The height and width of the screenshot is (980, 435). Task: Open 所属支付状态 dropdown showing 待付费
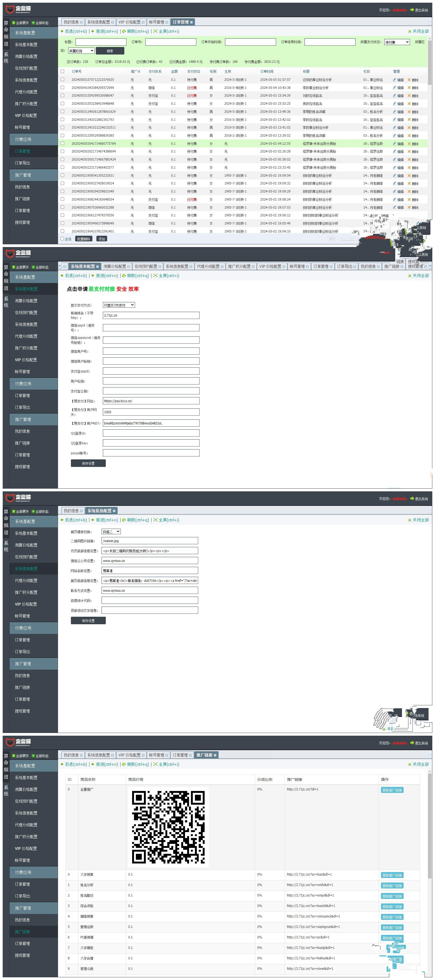coord(397,42)
